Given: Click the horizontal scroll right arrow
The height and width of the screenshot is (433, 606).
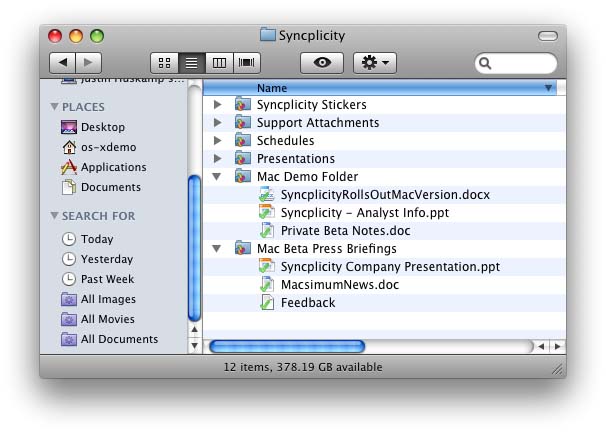Looking at the screenshot, I should pyautogui.click(x=557, y=346).
